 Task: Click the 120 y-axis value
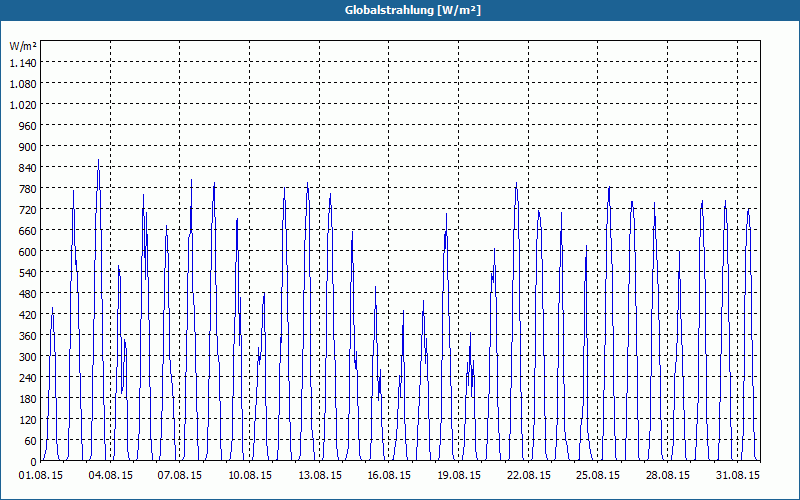pos(28,419)
